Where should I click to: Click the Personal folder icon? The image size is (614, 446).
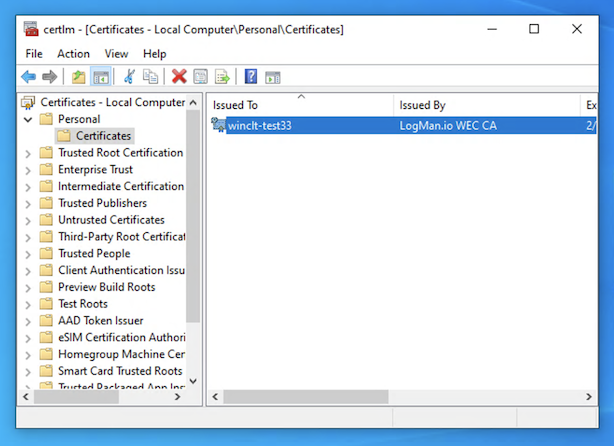point(46,119)
